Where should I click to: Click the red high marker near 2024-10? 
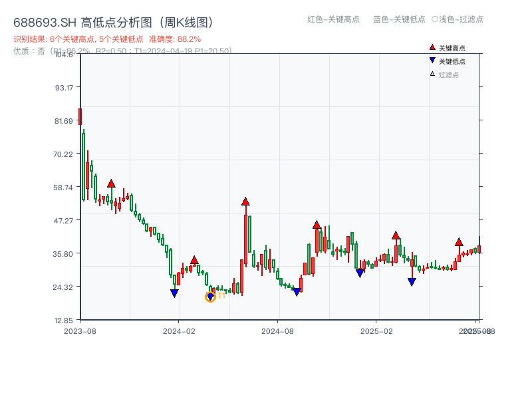[x=316, y=225]
